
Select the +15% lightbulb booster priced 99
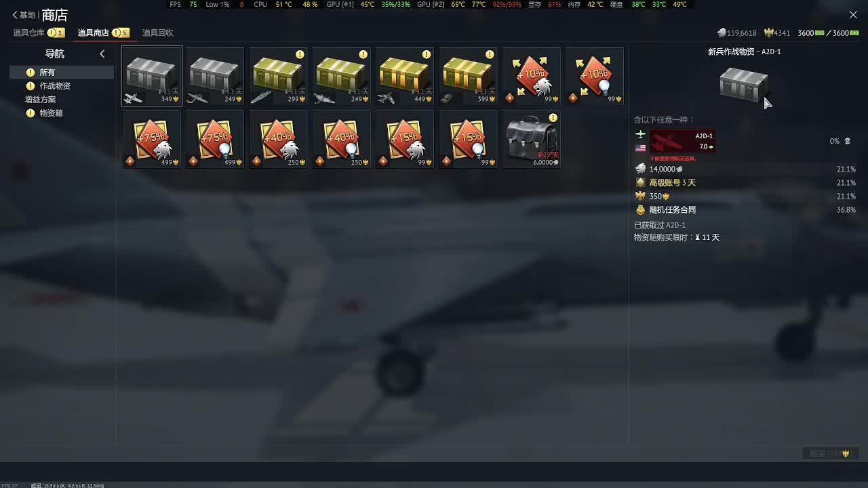point(468,139)
